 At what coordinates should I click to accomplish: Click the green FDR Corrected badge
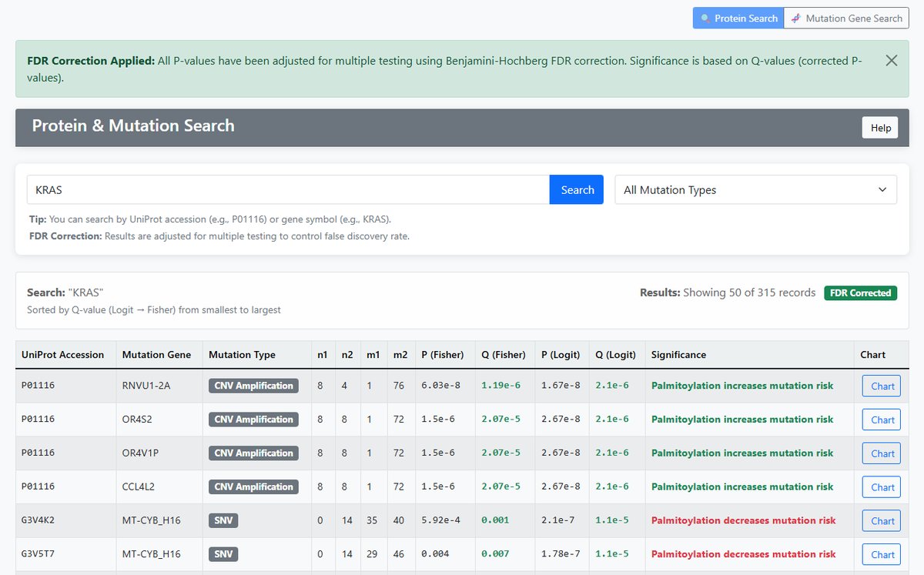[860, 293]
